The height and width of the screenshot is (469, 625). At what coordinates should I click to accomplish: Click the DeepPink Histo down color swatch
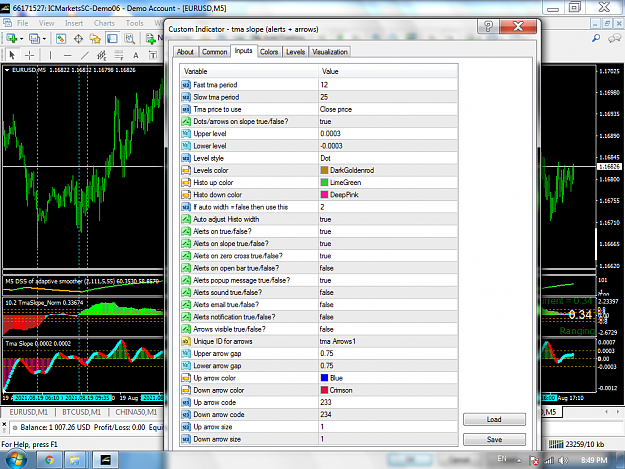(x=324, y=194)
